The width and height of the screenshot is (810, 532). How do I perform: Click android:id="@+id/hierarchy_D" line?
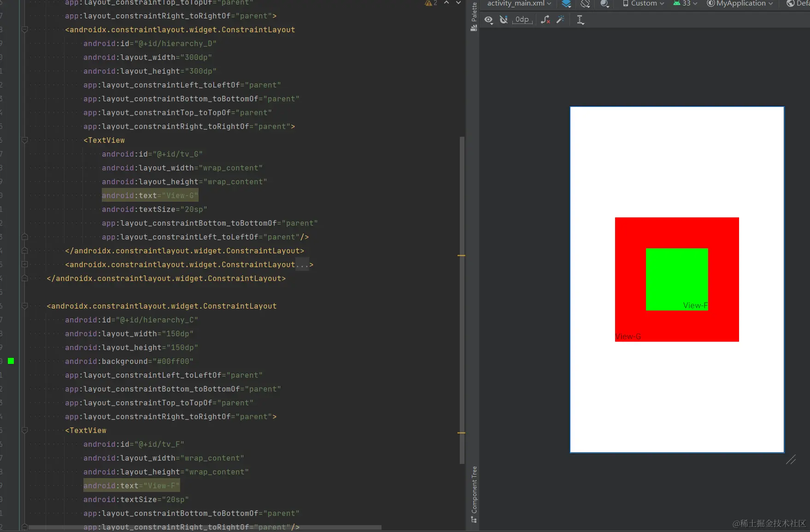coord(150,43)
